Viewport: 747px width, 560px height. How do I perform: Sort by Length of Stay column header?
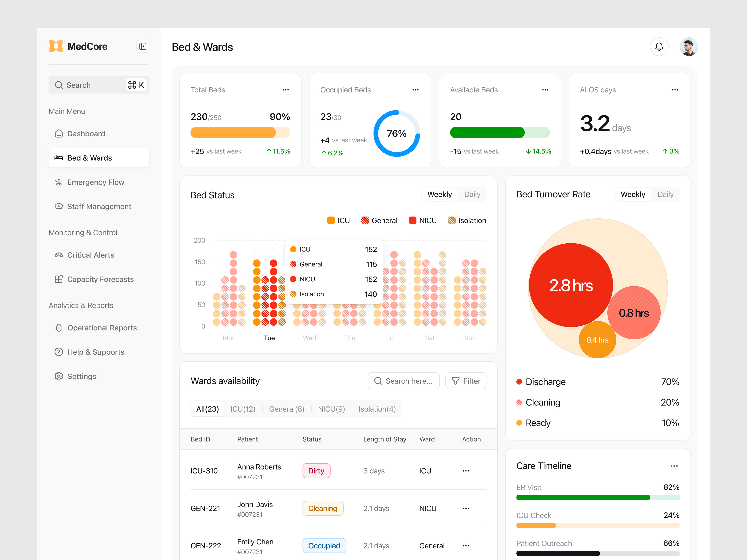coord(385,439)
